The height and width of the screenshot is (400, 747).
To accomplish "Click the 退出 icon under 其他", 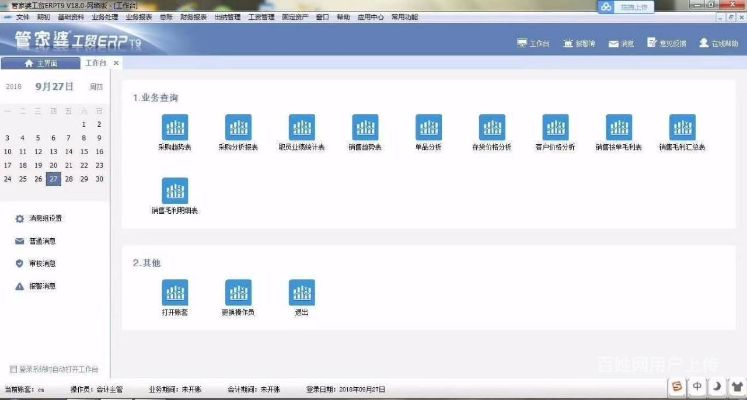I will (302, 292).
